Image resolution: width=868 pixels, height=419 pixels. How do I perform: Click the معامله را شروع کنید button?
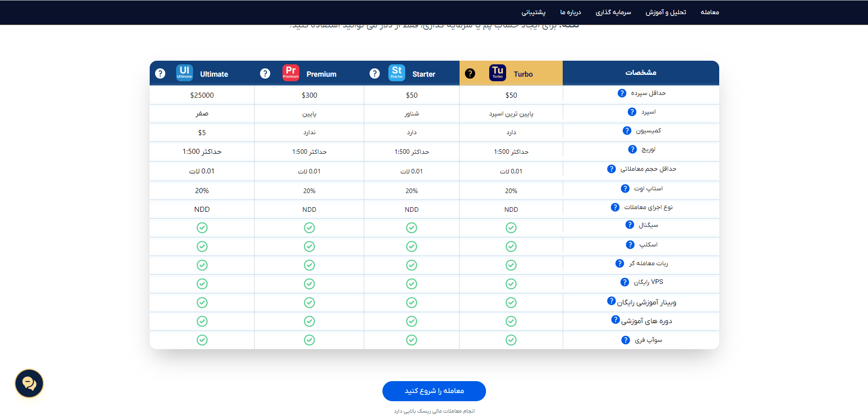[x=434, y=391]
